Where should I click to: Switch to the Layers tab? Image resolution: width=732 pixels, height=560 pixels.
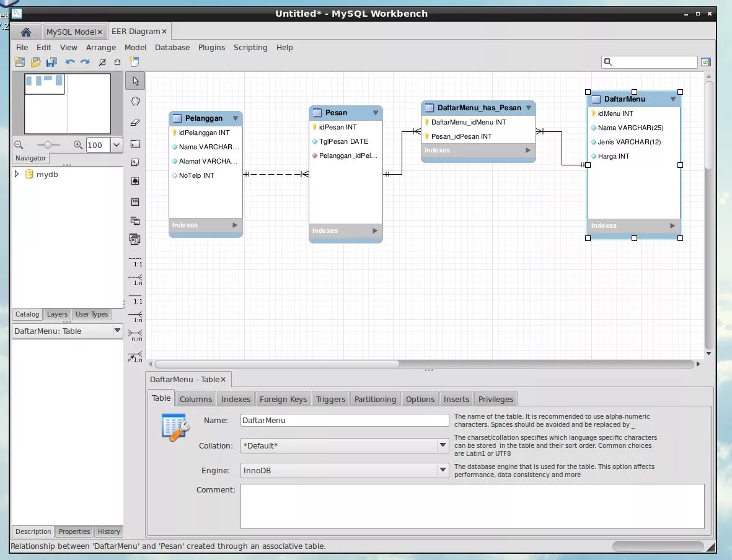57,315
